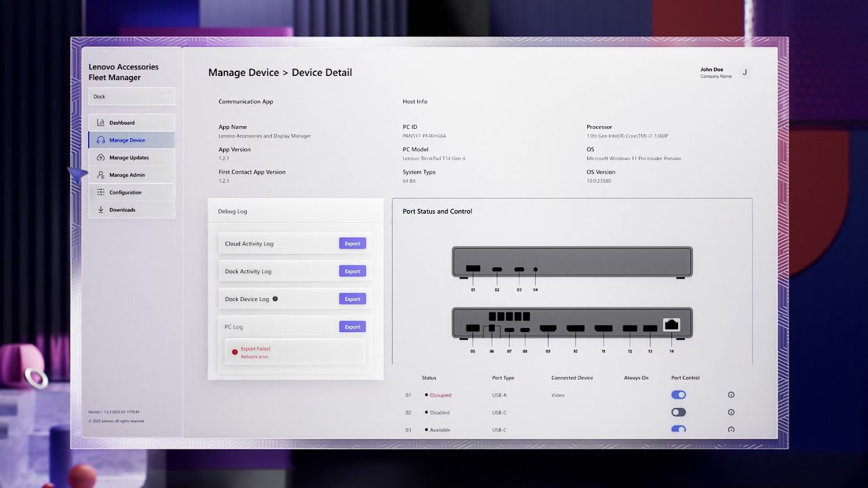Image resolution: width=868 pixels, height=488 pixels.
Task: View the Export Failed error icon
Action: pos(235,352)
